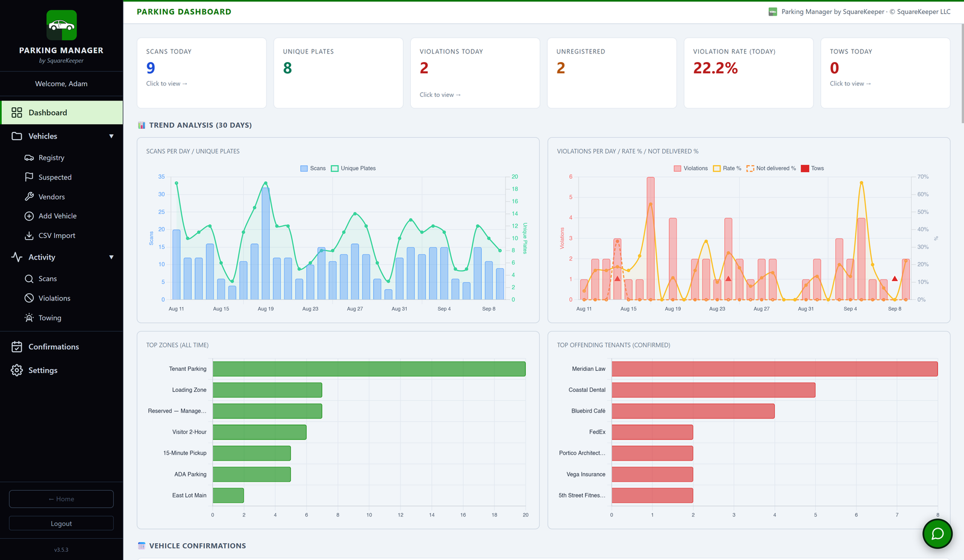This screenshot has height=560, width=964.
Task: Open Tows Today click to view link
Action: [x=850, y=84]
